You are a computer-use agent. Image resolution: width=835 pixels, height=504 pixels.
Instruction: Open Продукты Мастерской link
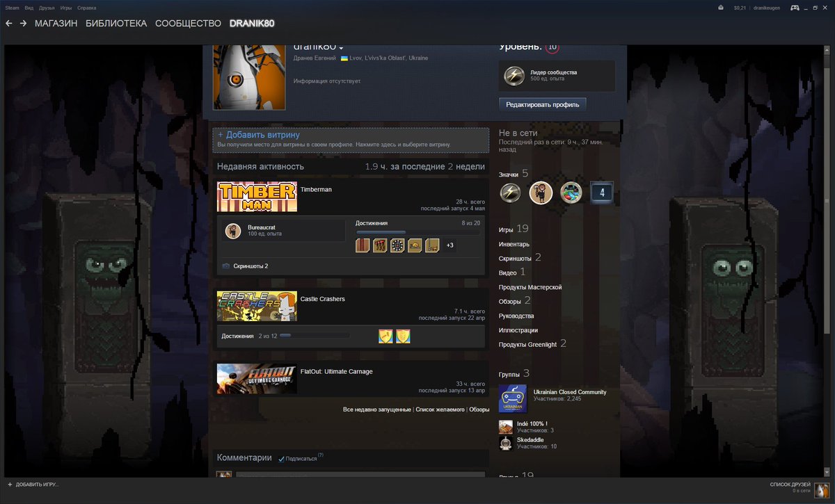point(530,287)
